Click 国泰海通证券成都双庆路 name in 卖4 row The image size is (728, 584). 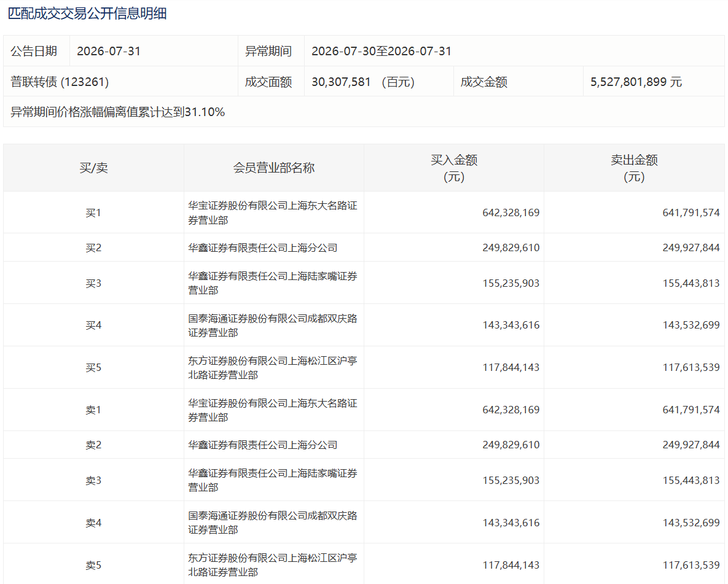[x=273, y=522]
